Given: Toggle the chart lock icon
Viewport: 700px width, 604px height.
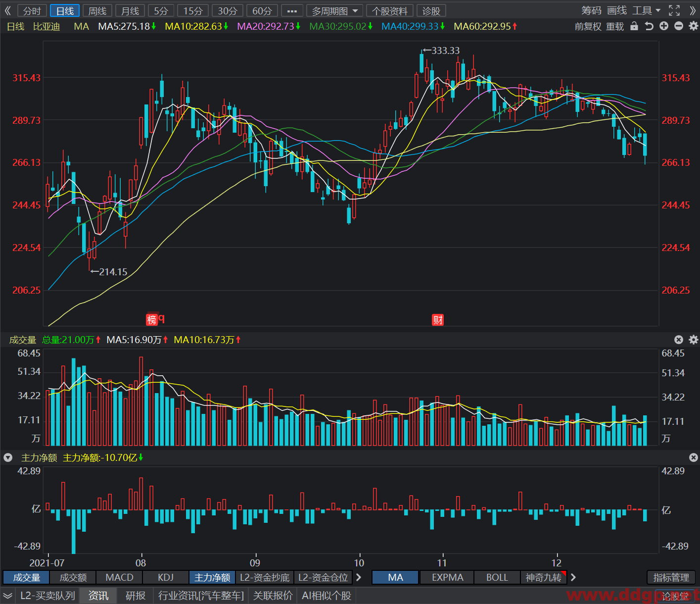Looking at the screenshot, I should coord(634,26).
